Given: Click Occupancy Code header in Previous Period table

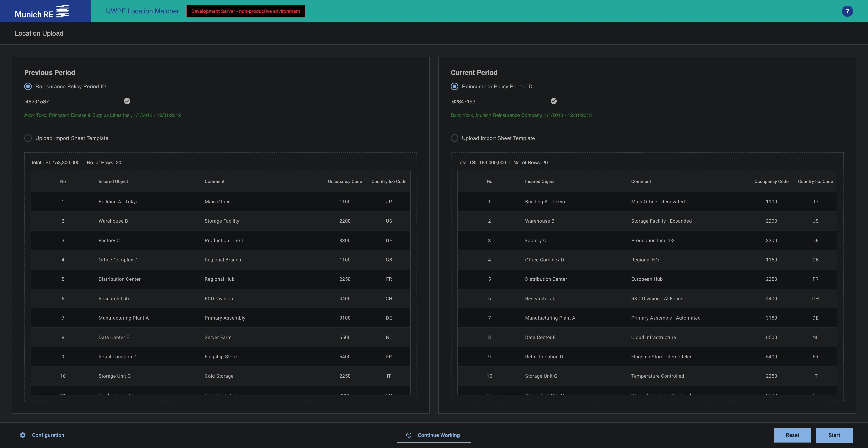Looking at the screenshot, I should [345, 182].
